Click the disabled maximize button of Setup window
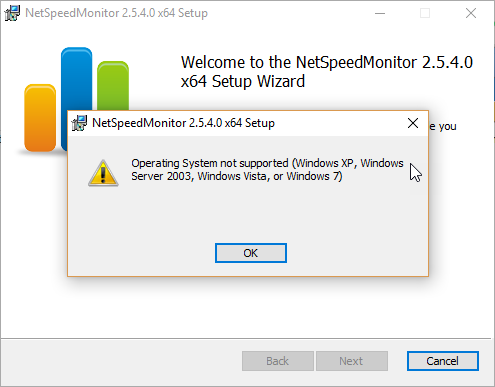 point(425,13)
